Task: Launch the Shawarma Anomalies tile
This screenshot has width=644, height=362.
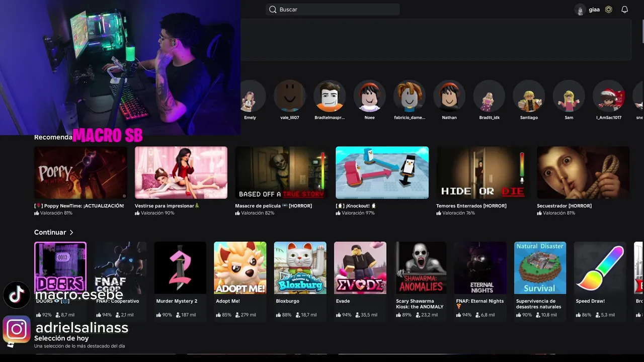Action: [x=420, y=268]
